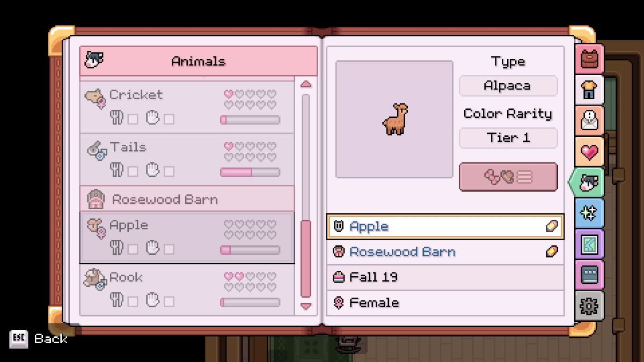This screenshot has width=644, height=362.
Task: Click the scroll up arrow in the animal list
Action: (x=306, y=84)
